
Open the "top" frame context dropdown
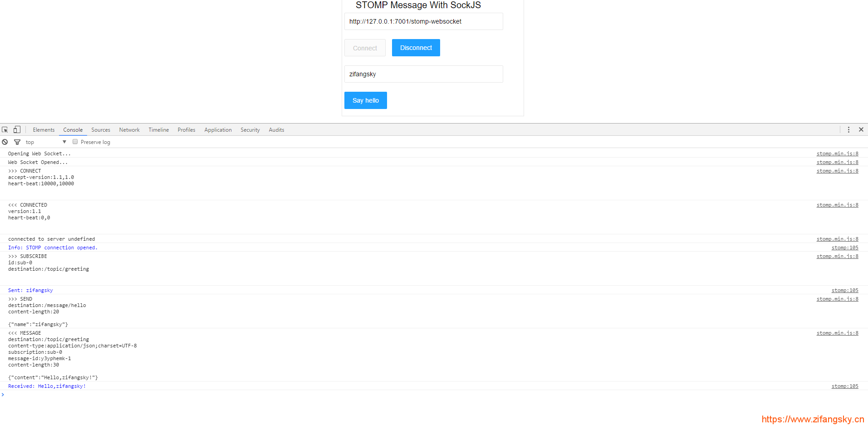pyautogui.click(x=45, y=141)
